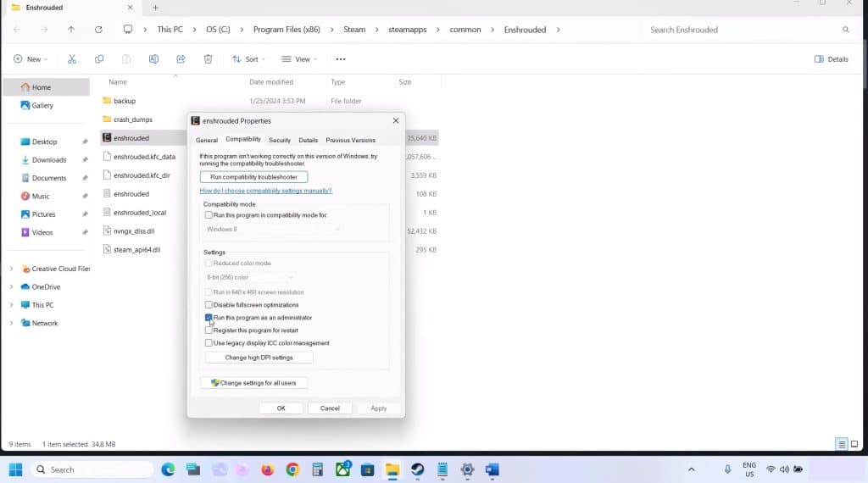868x483 pixels.
Task: Open Home in navigation pane
Action: [x=47, y=87]
